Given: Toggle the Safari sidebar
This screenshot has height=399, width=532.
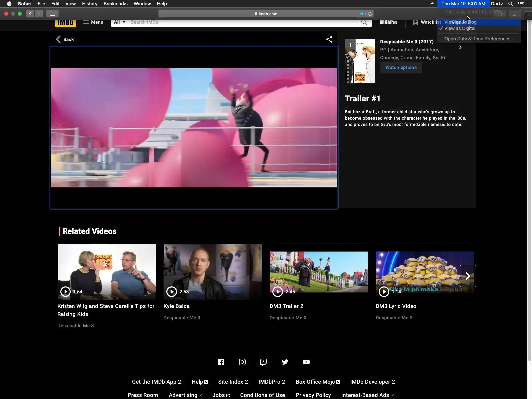Looking at the screenshot, I should point(52,14).
